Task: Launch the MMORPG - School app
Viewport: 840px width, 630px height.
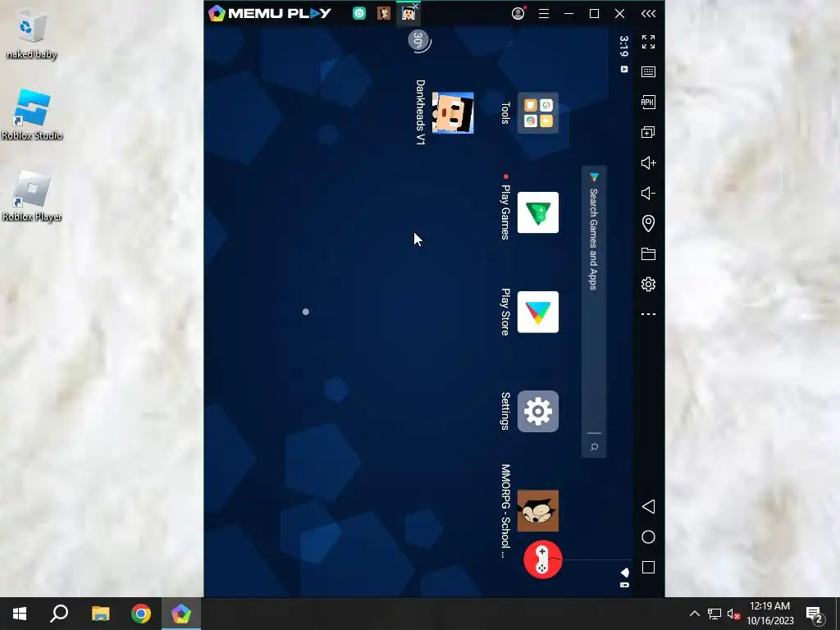Action: point(538,511)
